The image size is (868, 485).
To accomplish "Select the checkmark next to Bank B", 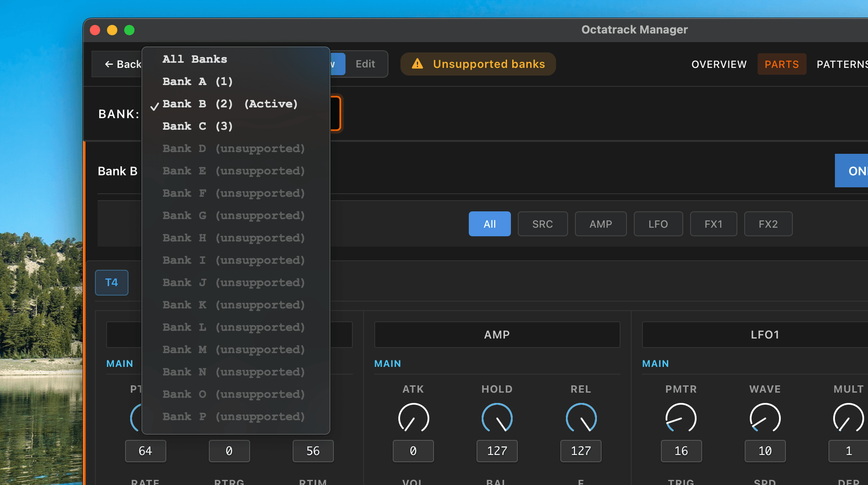I will click(x=155, y=106).
